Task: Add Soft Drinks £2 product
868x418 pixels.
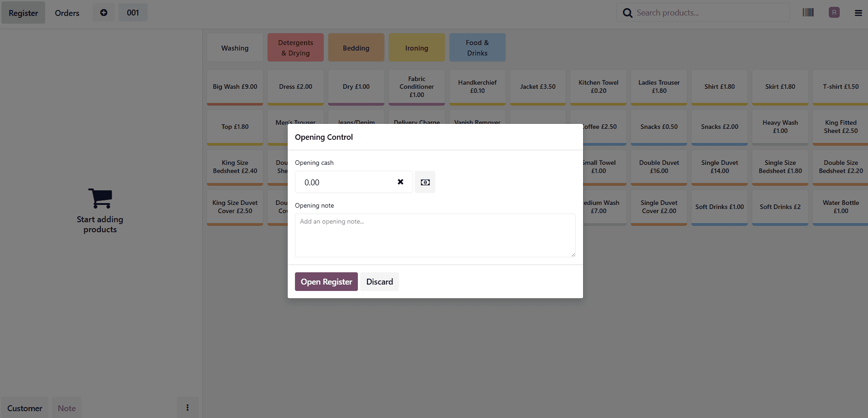Action: click(x=780, y=207)
